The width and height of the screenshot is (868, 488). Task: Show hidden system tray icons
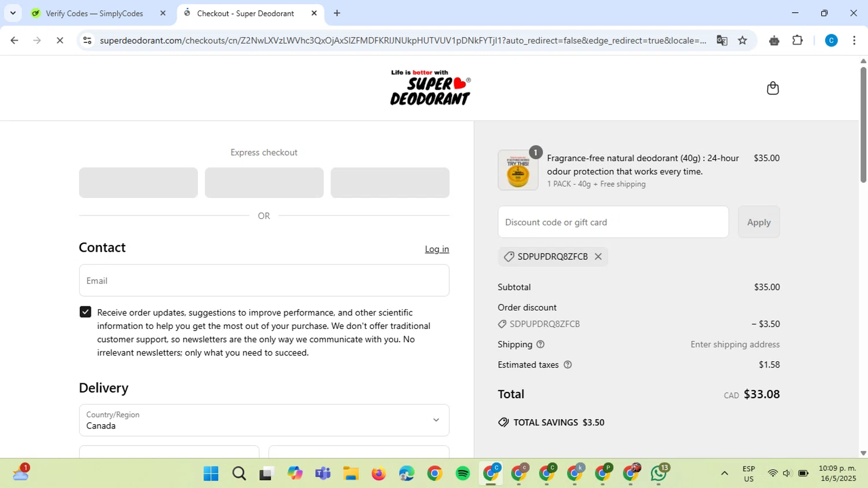(724, 474)
